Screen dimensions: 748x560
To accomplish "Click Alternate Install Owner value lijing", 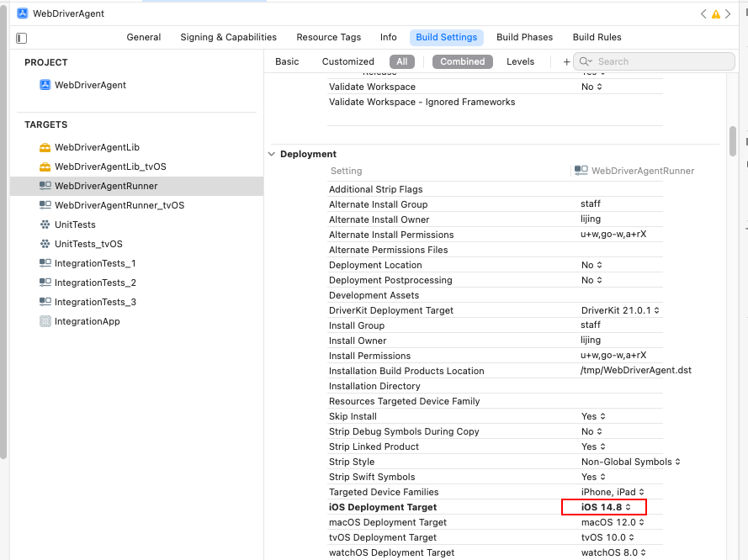I will (591, 219).
